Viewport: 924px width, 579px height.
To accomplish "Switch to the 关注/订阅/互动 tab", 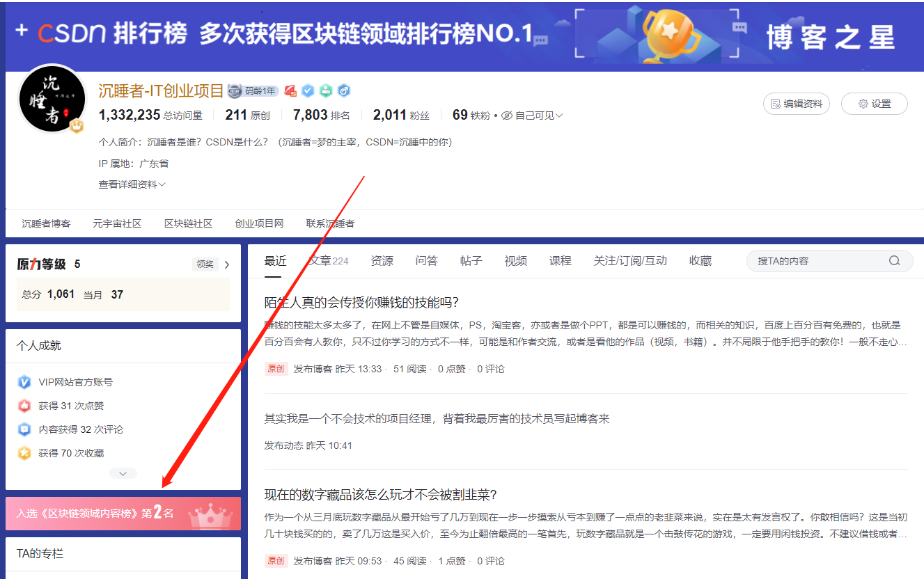I will pyautogui.click(x=630, y=261).
